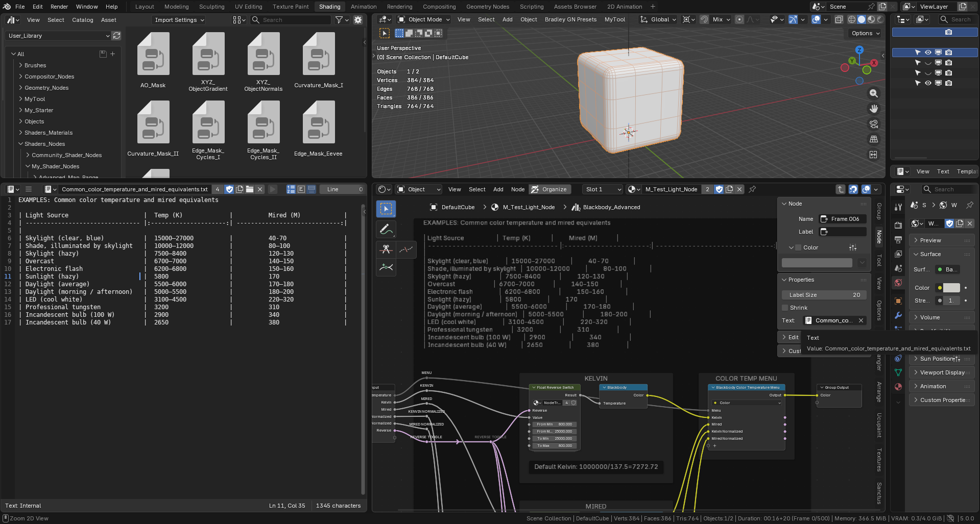Click the asset browser settings gear icon
This screenshot has width=980, height=524.
358,20
